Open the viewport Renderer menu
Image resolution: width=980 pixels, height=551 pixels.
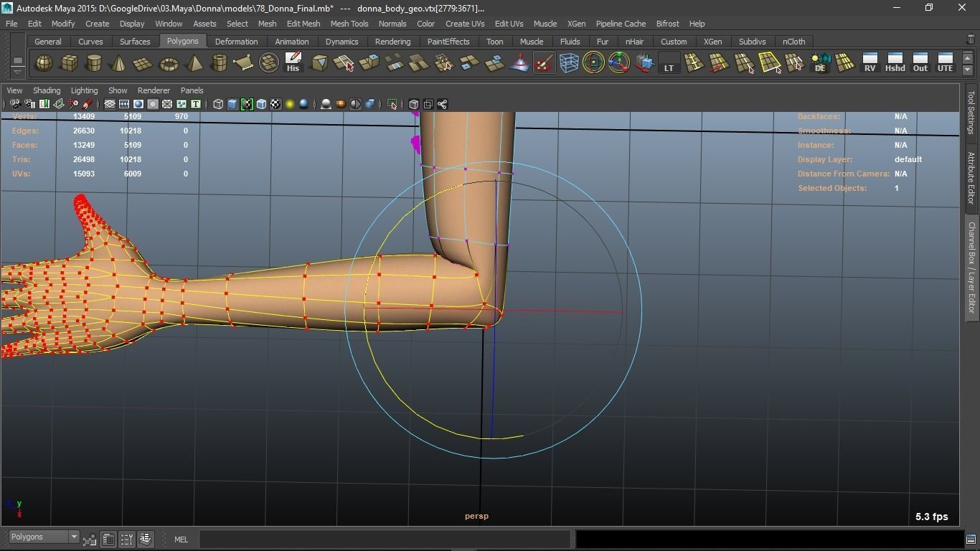point(154,90)
